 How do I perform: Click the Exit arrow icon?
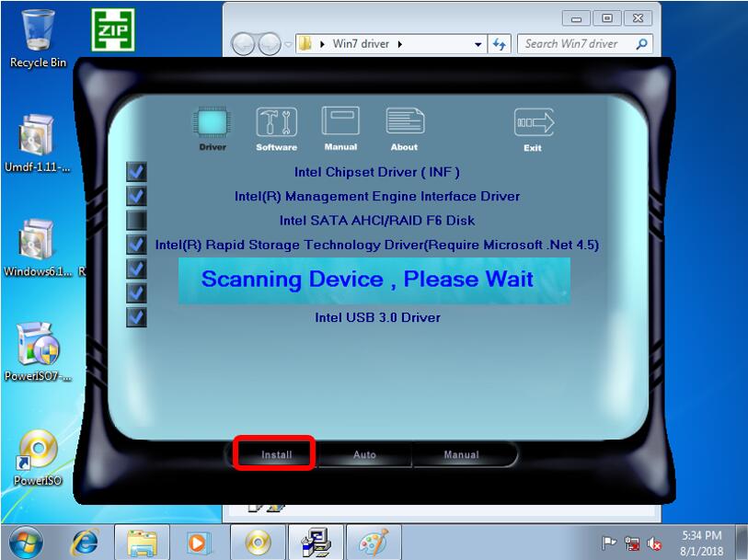click(534, 122)
